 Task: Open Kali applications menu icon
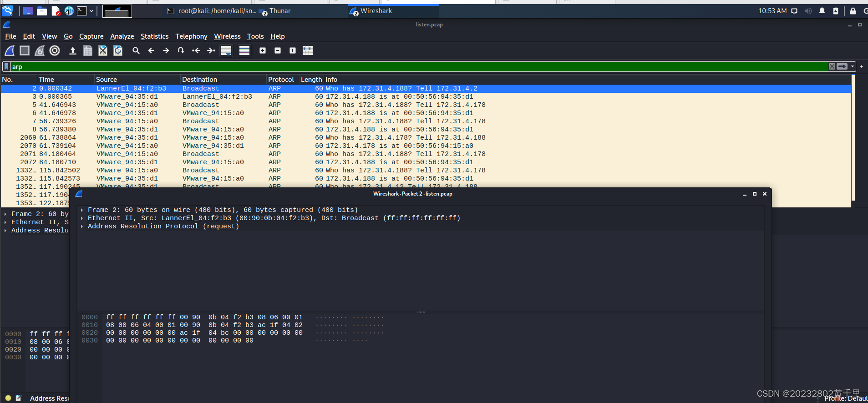[8, 11]
